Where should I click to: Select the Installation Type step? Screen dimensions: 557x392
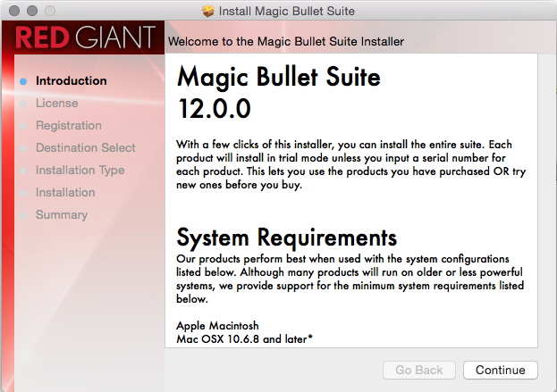coord(80,171)
